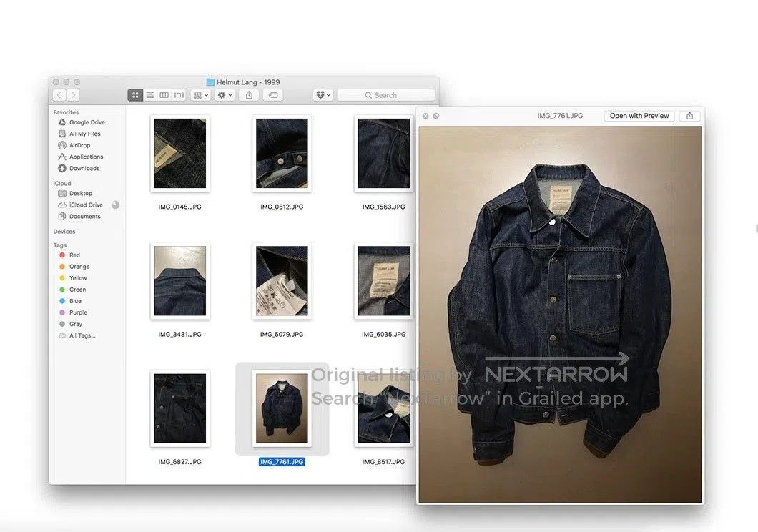Click the edit tags toolbar button

pos(273,95)
